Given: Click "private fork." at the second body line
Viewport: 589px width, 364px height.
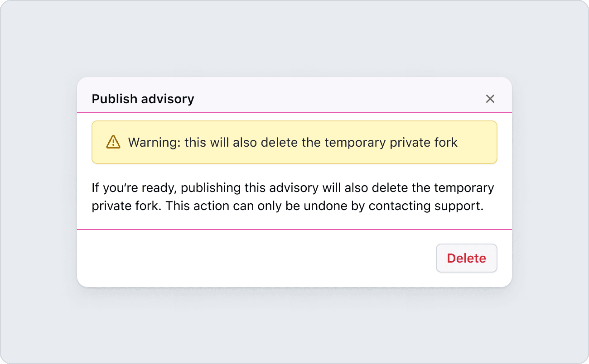Looking at the screenshot, I should [126, 206].
